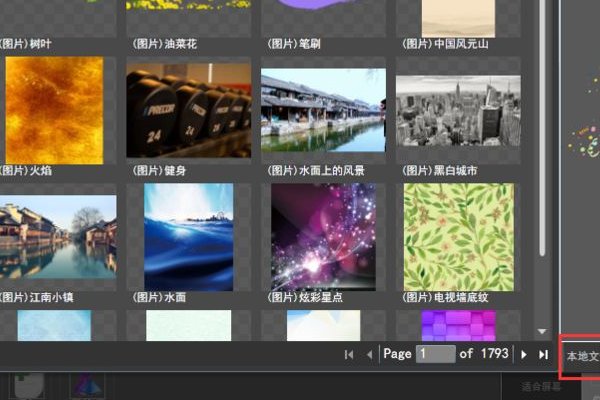
Task: Go to the previous page of results
Action: 369,355
